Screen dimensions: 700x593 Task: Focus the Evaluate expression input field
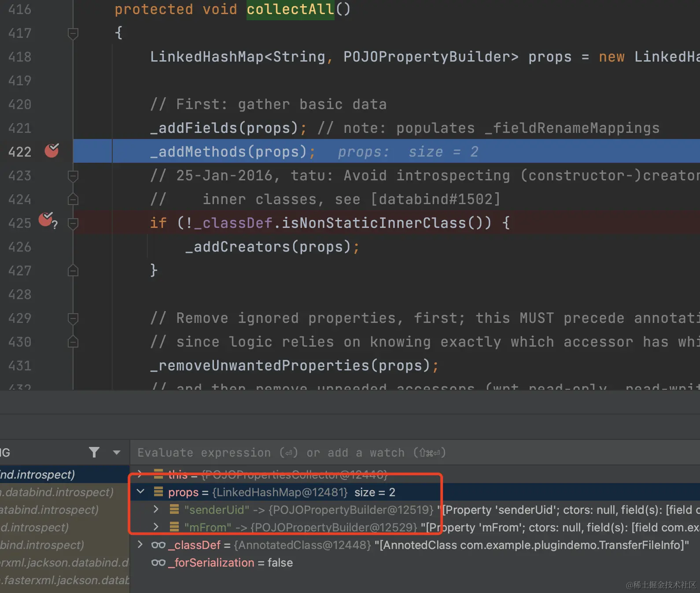(415, 453)
